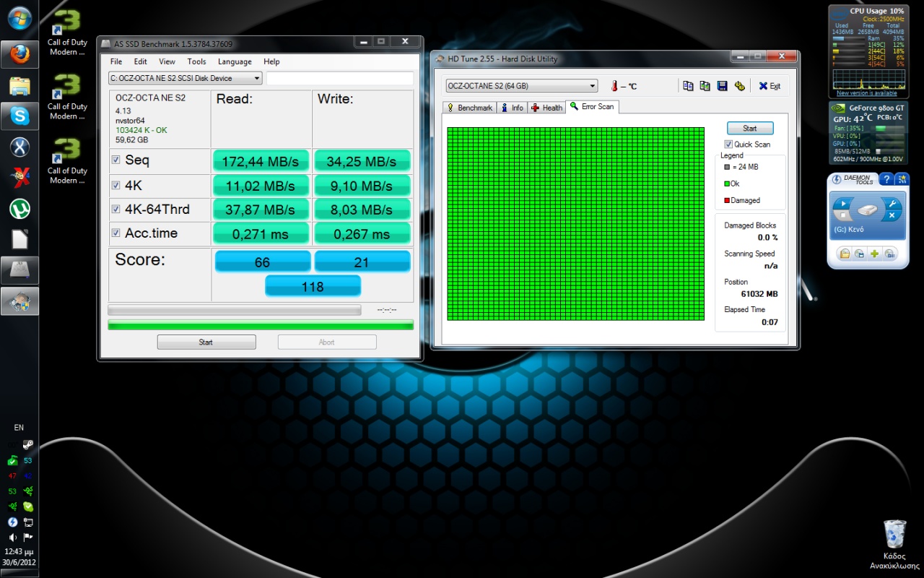Viewport: 924px width, 578px height.
Task: Open the Help menu in AS SSD
Action: (x=271, y=61)
